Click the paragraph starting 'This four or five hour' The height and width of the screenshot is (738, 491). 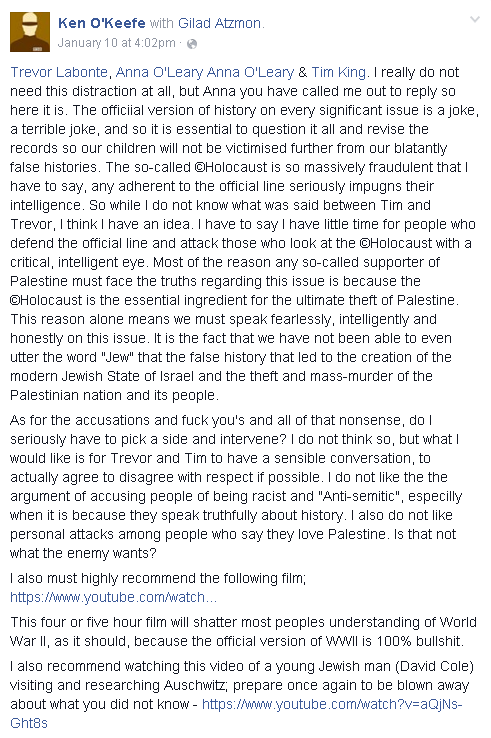(x=243, y=632)
